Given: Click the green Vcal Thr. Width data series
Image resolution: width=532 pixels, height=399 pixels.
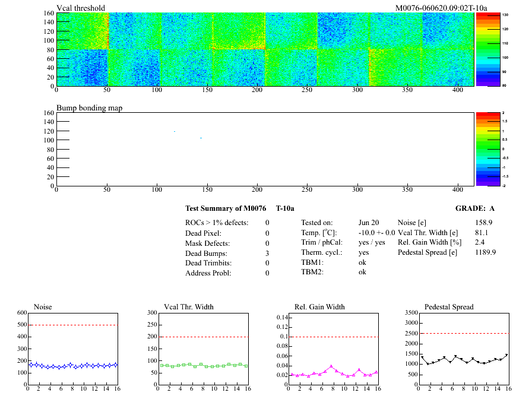Looking at the screenshot, I should pyautogui.click(x=202, y=365).
